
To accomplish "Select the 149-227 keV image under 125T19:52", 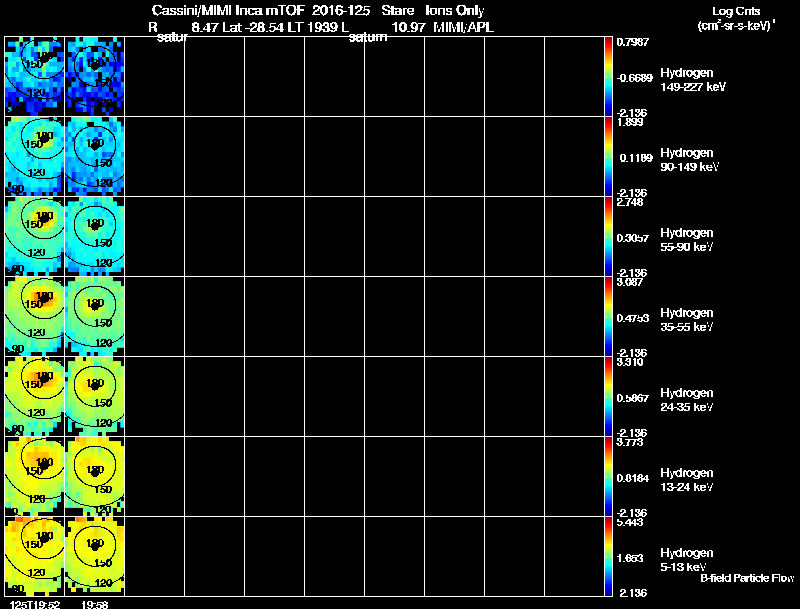I will pos(35,77).
